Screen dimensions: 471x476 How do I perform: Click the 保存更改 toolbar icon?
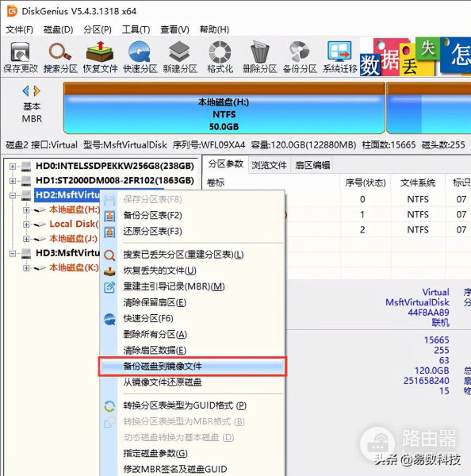tap(21, 57)
